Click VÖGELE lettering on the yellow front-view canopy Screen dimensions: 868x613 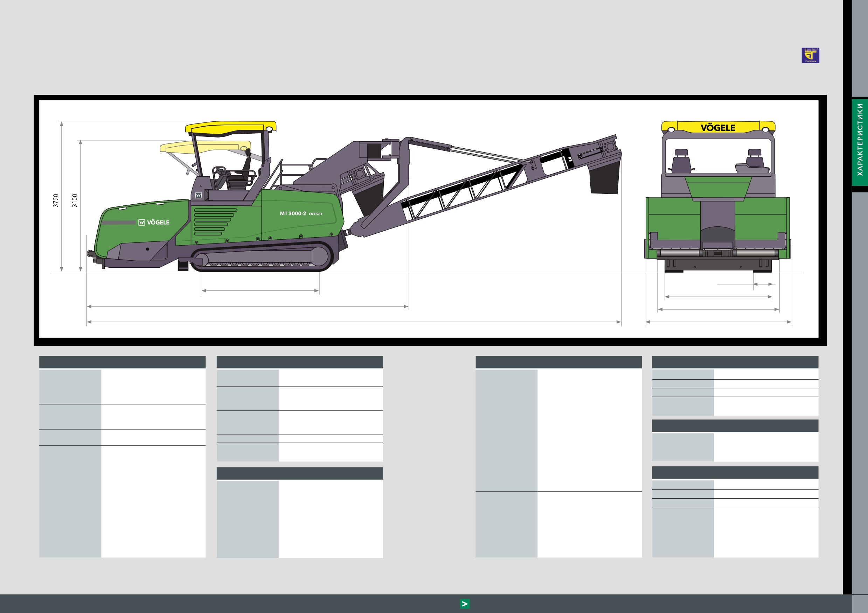tap(718, 128)
